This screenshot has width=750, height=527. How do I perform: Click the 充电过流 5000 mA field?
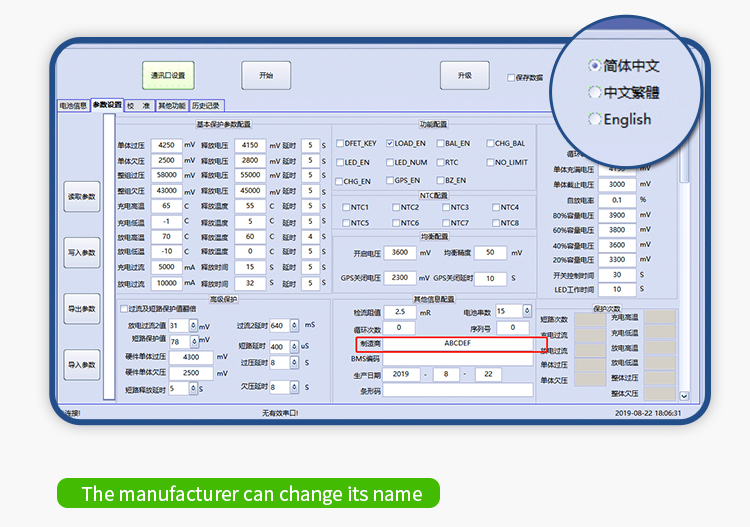pyautogui.click(x=166, y=267)
